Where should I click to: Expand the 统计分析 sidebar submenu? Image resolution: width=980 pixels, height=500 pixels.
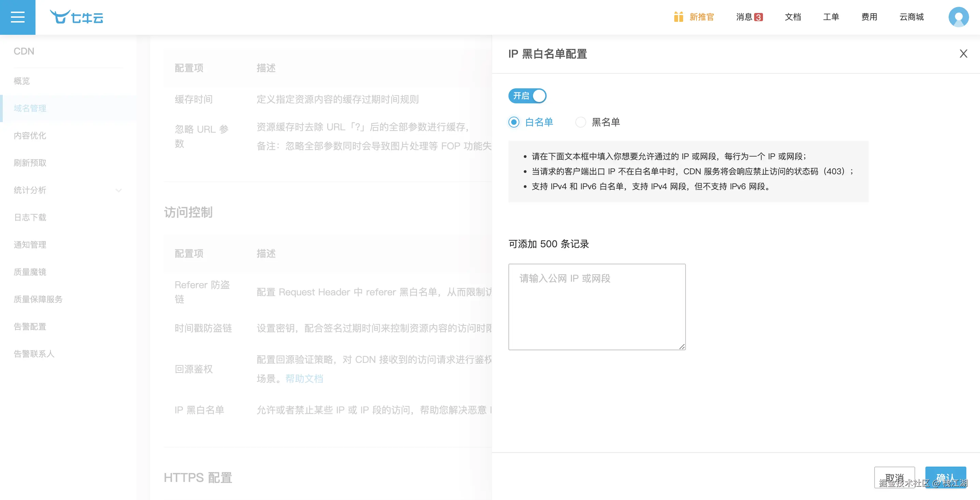[x=118, y=190]
